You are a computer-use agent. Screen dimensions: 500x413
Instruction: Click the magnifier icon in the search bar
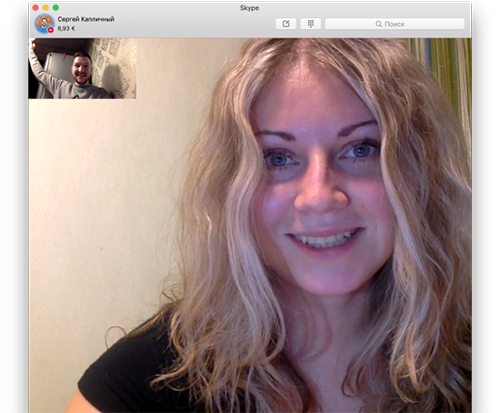(x=378, y=24)
